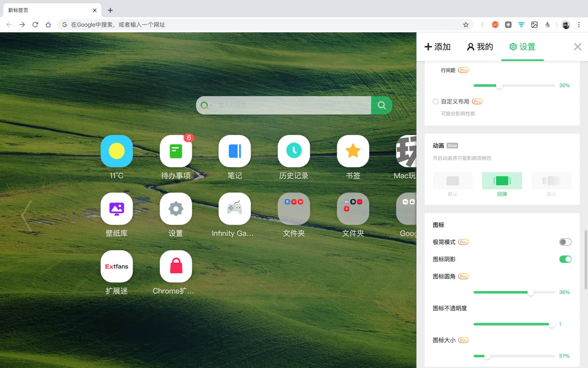
Task: Click the 57% value of 图标大小
Action: [x=564, y=356]
